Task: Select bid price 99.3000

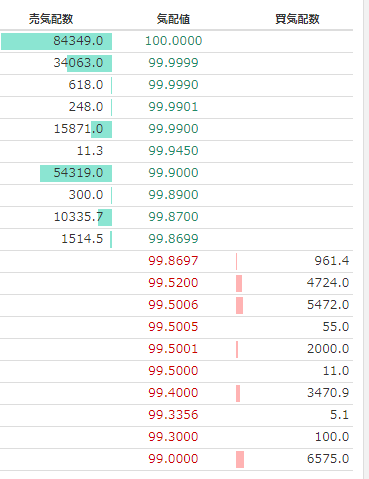Action: click(174, 437)
